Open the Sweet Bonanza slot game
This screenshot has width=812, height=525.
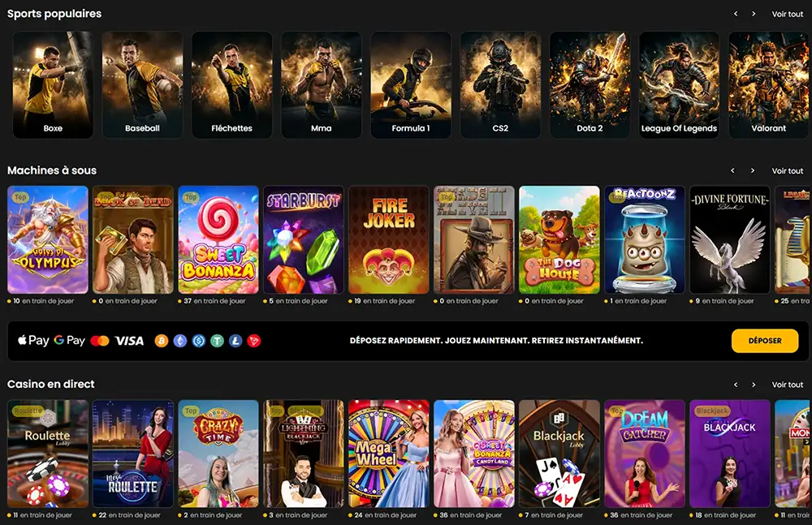pyautogui.click(x=218, y=240)
